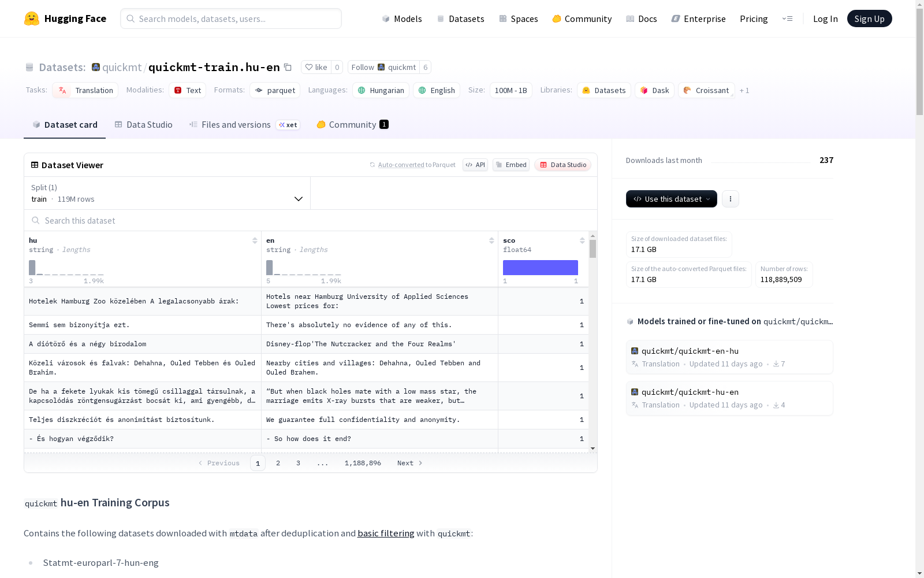Expand the +1 more libraries
This screenshot has width=924, height=578.
[x=744, y=90]
